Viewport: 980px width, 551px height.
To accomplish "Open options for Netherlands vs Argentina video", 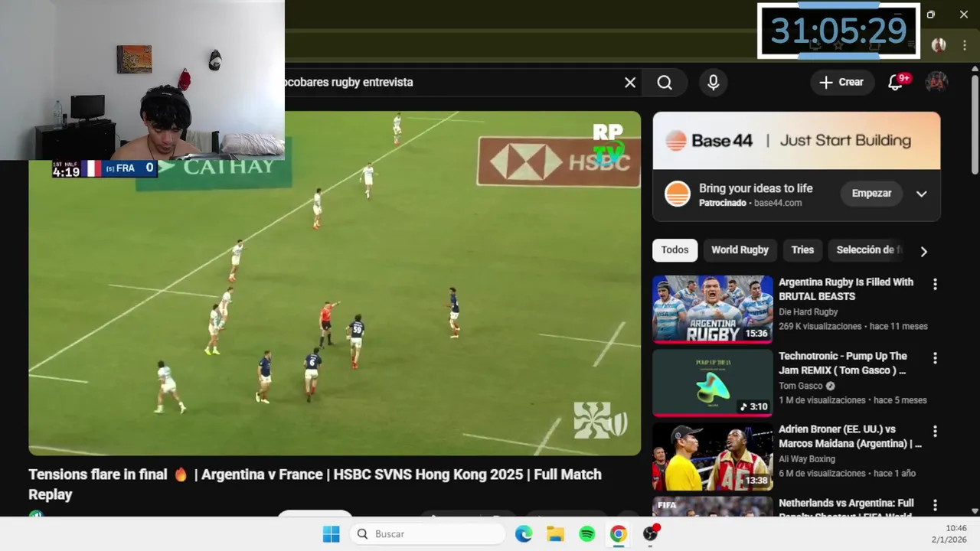I will coord(935,505).
